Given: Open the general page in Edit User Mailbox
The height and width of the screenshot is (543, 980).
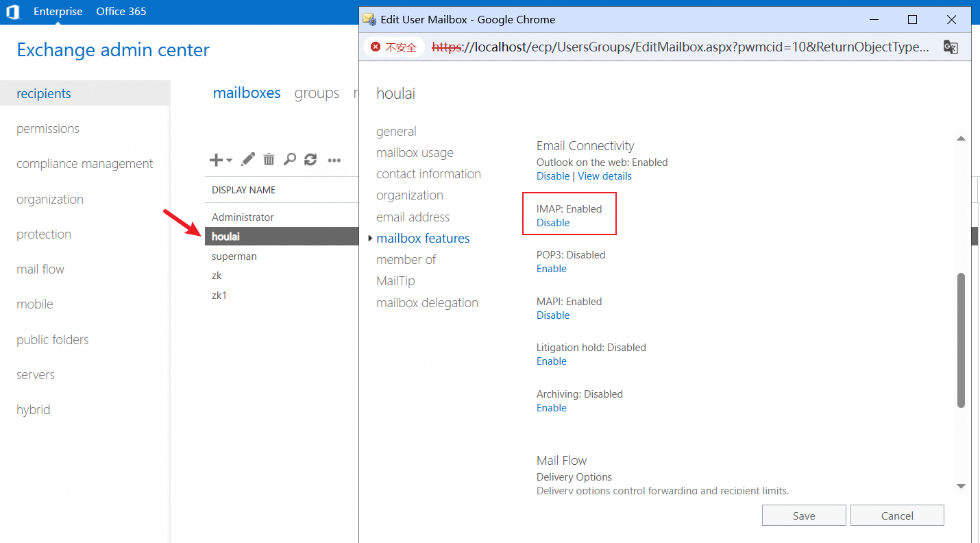Looking at the screenshot, I should [x=396, y=132].
